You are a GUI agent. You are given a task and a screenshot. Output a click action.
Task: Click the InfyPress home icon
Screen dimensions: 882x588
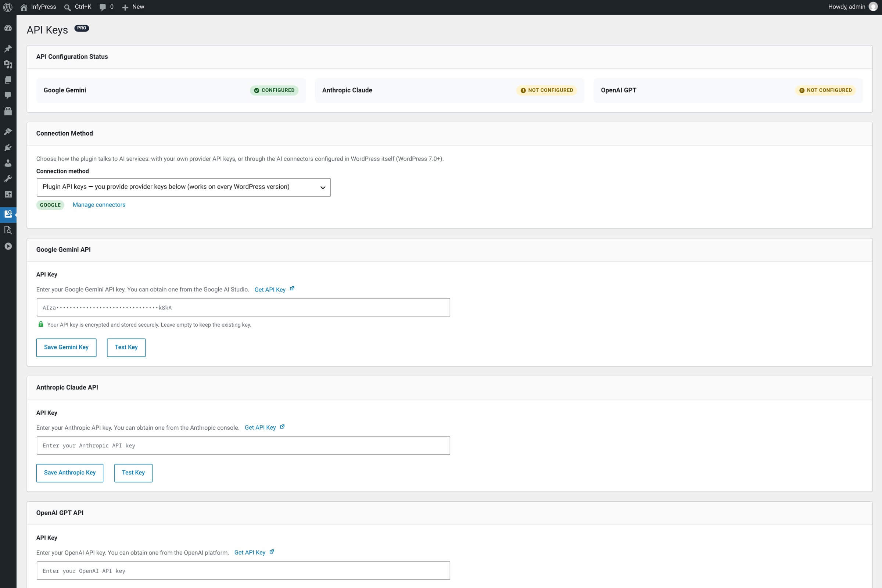point(24,7)
